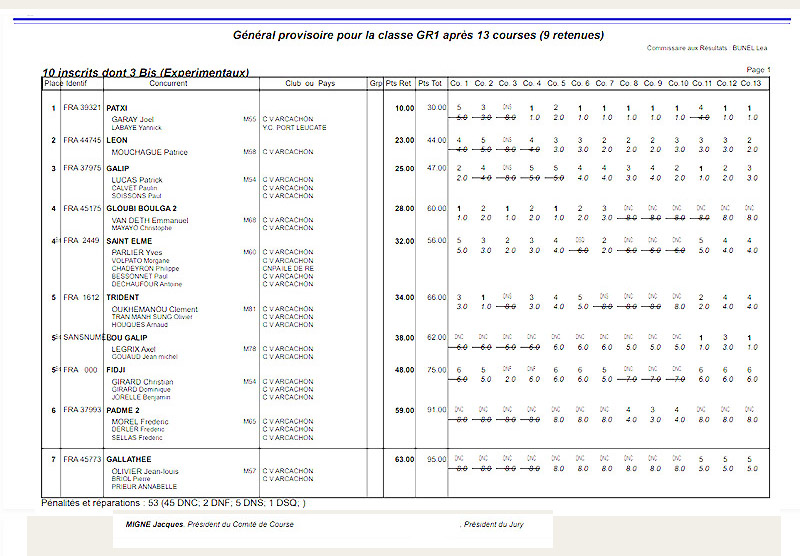Click sail number FRA 45773
Image resolution: width=800 pixels, height=556 pixels.
pos(82,459)
